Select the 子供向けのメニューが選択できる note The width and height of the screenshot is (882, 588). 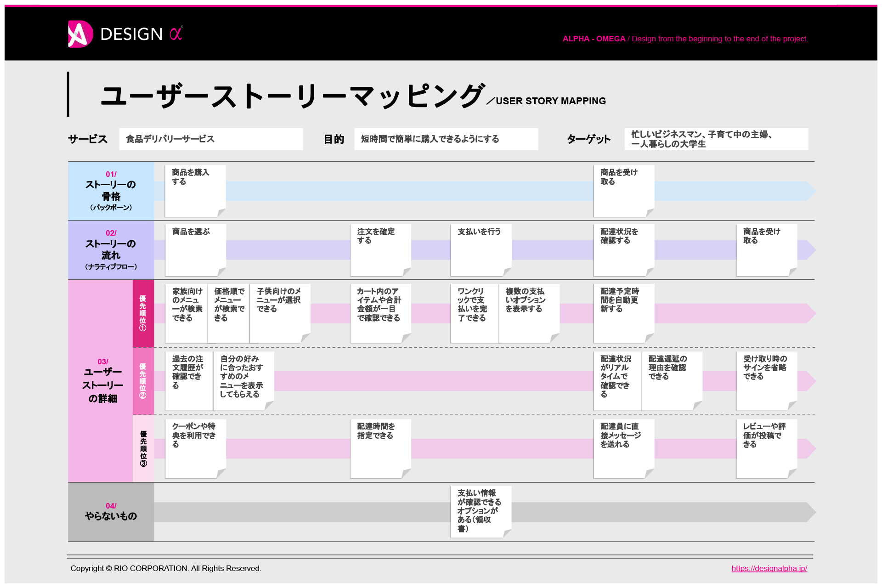280,313
